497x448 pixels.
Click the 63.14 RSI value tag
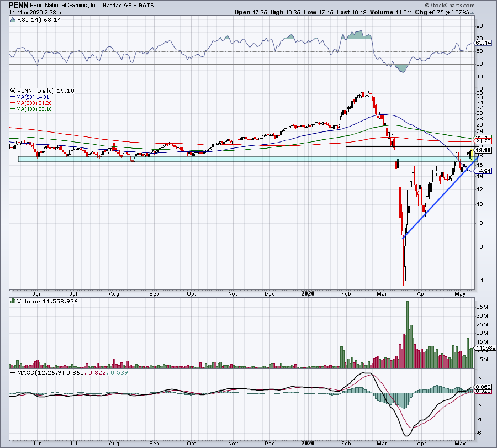click(483, 43)
